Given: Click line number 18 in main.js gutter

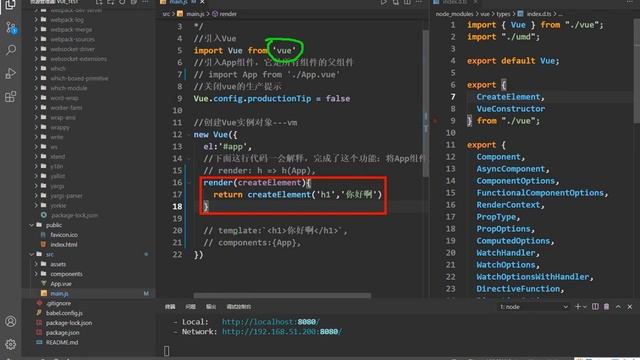Looking at the screenshot, I should click(x=177, y=207).
